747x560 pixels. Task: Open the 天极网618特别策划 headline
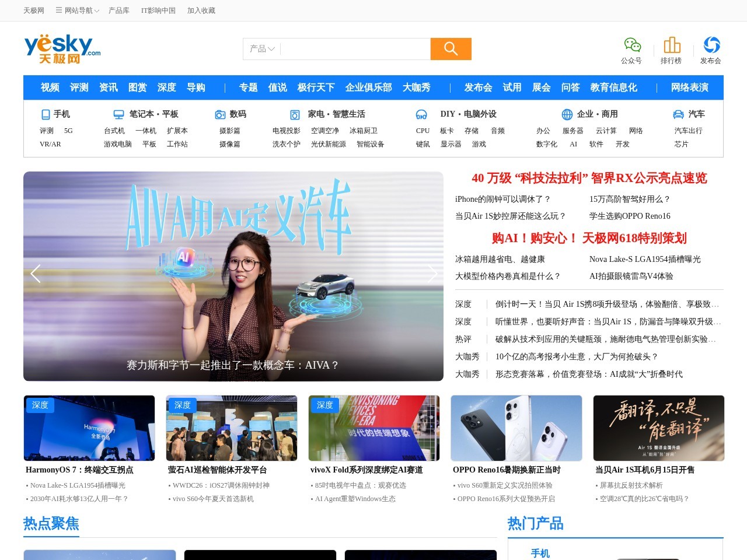click(589, 238)
